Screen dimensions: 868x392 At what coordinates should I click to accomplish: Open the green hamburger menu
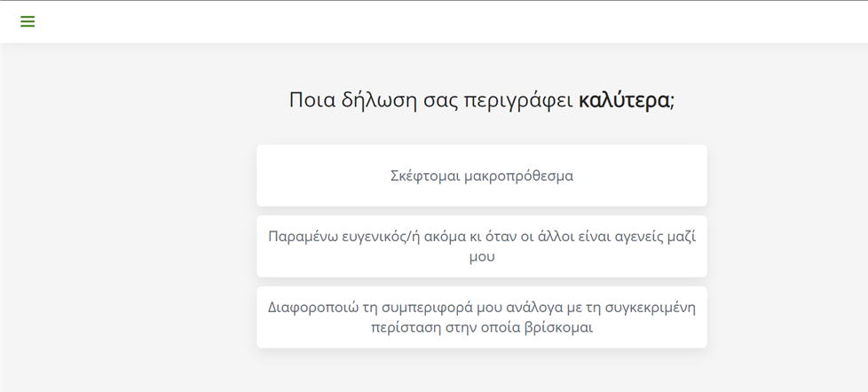tap(28, 21)
